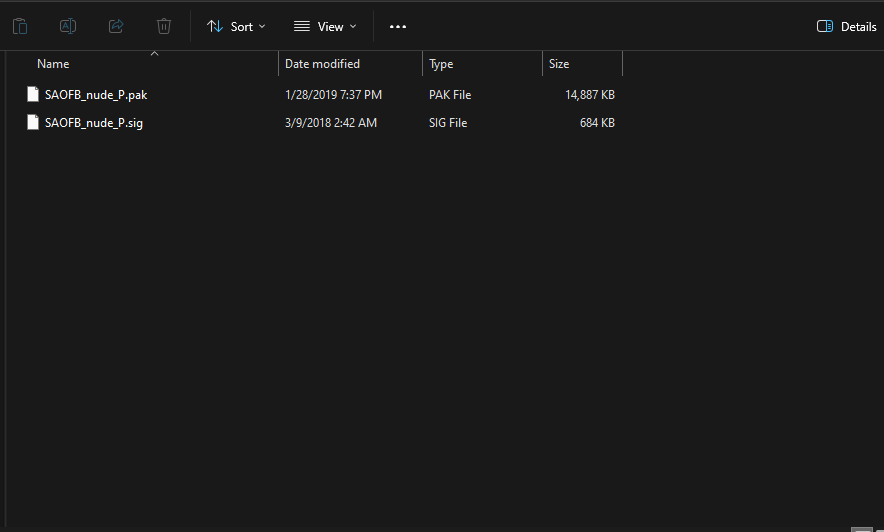884x532 pixels.
Task: Click the sort-direction arrow above Name column
Action: click(x=154, y=54)
